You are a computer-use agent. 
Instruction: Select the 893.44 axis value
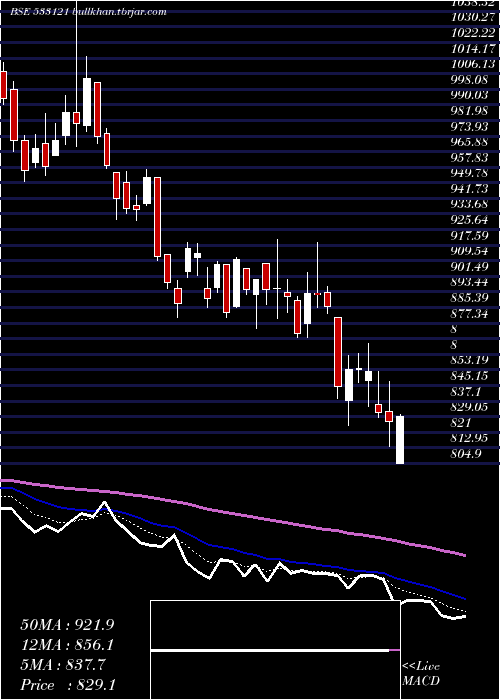pyautogui.click(x=471, y=283)
